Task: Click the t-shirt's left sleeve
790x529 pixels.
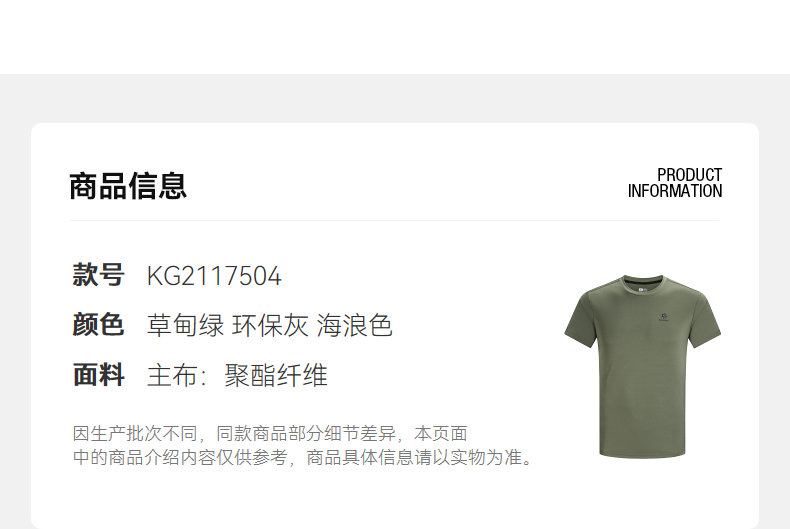Action: click(x=581, y=321)
